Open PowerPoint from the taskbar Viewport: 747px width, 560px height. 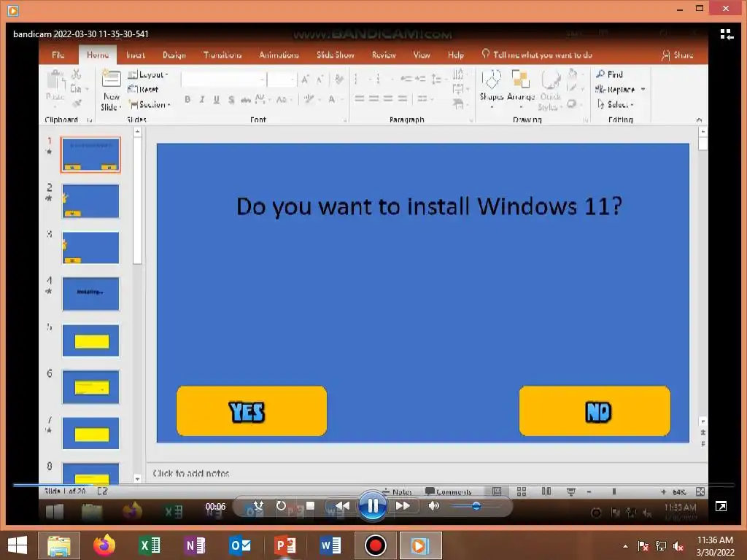(x=285, y=545)
